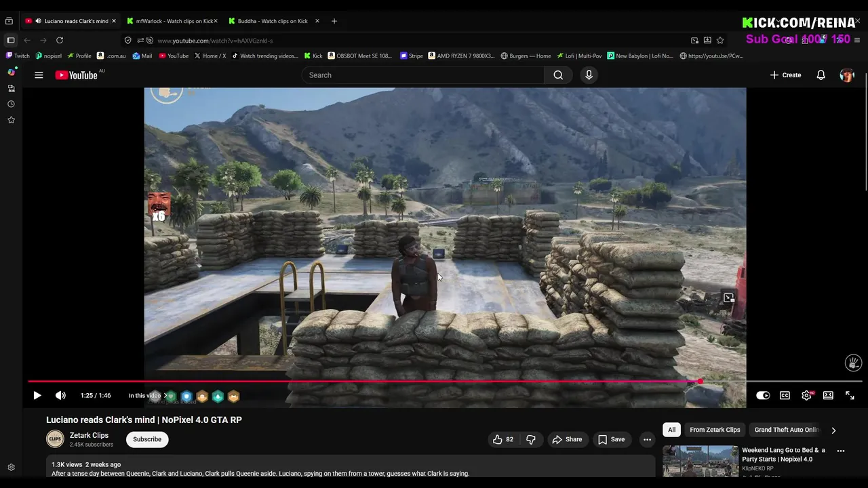
Task: Open the video settings gear
Action: [806, 395]
